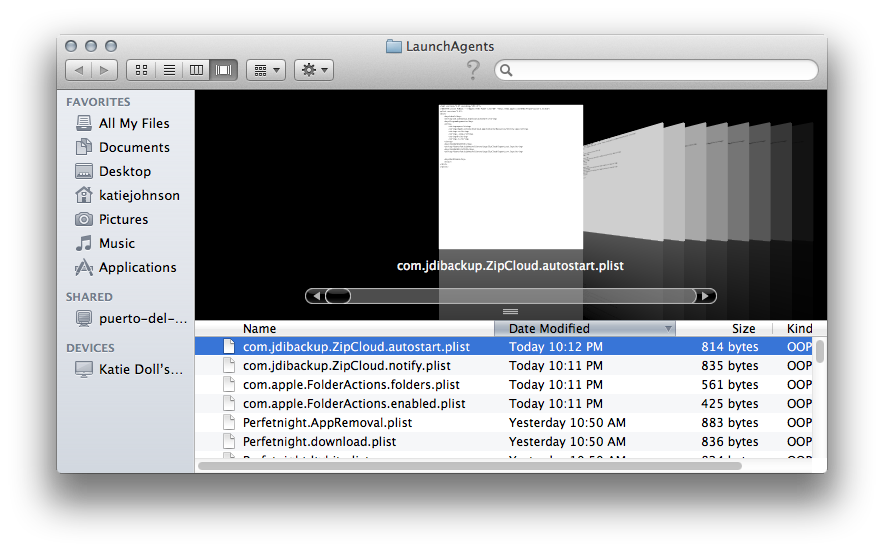Click the horizontal file list scrollbar

[470, 466]
